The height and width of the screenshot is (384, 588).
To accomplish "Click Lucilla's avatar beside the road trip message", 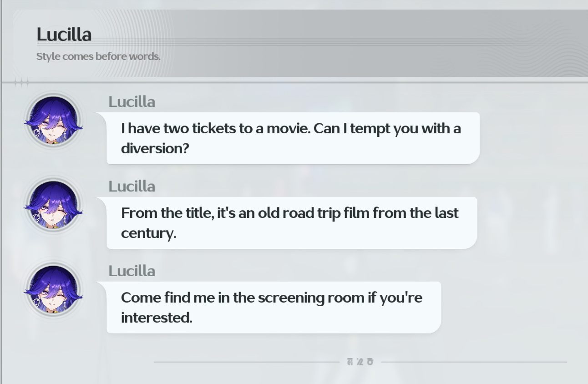I will tap(53, 205).
